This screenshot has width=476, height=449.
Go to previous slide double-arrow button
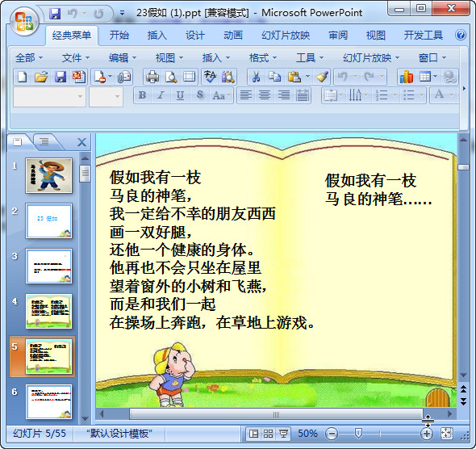[463, 389]
